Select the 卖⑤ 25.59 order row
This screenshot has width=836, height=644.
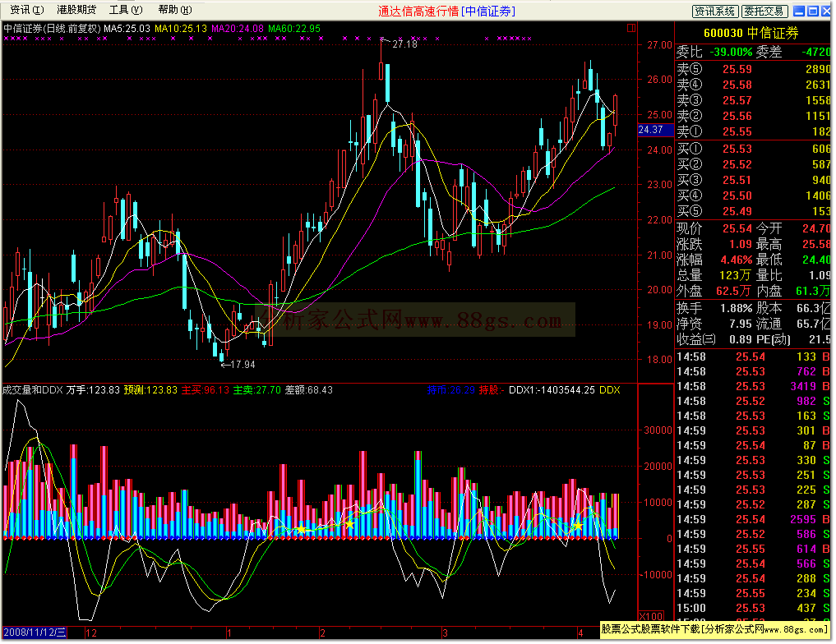pos(753,69)
